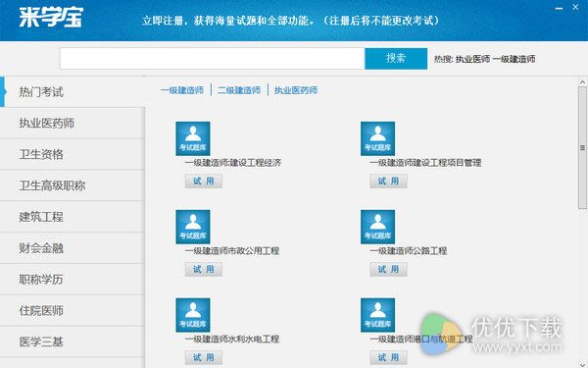Select the 热门考试 sidebar category
The height and width of the screenshot is (368, 588).
pyautogui.click(x=72, y=92)
